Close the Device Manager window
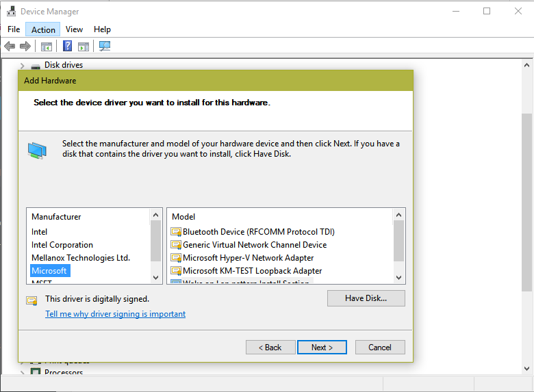This screenshot has width=534, height=392. point(518,11)
